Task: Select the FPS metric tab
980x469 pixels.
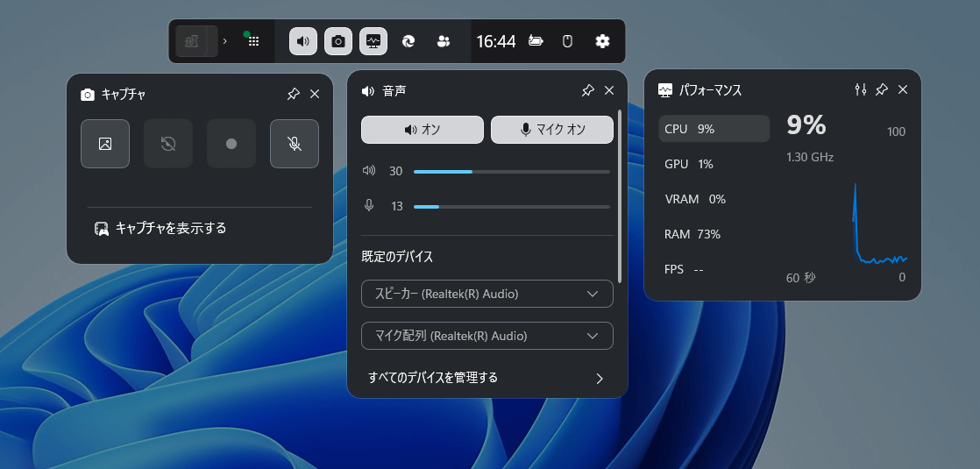Action: pyautogui.click(x=714, y=269)
